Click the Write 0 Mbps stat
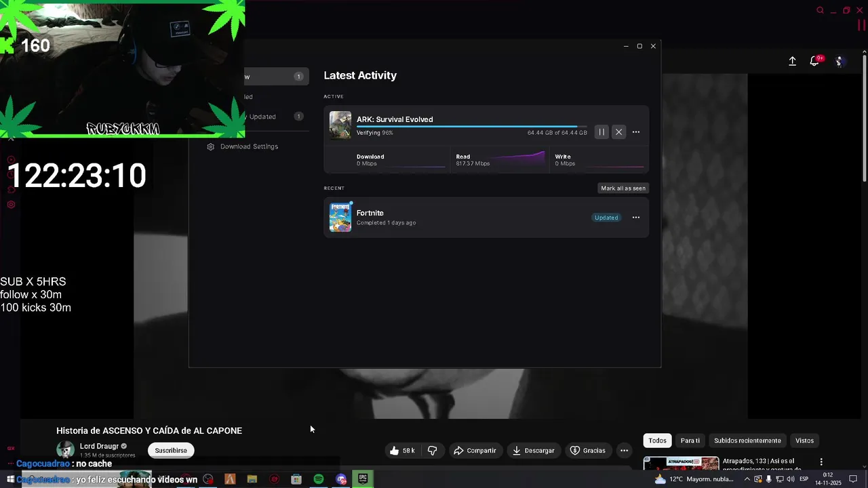The height and width of the screenshot is (488, 868). 599,160
